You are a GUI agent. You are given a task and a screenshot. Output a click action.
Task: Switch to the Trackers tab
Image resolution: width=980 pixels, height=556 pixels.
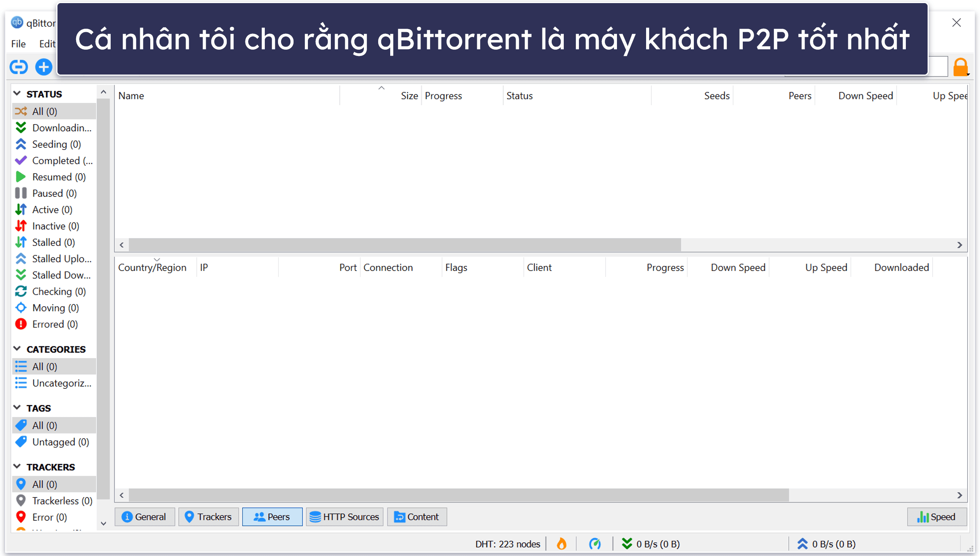point(209,517)
